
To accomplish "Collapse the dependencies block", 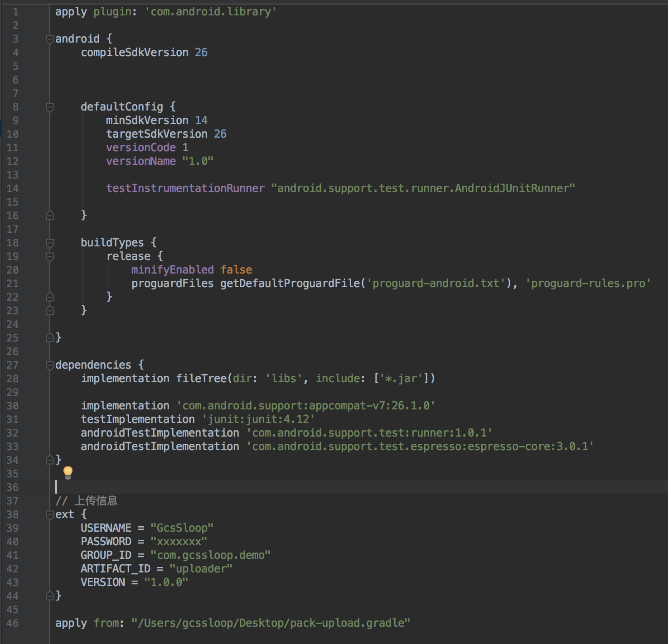I will coord(50,365).
